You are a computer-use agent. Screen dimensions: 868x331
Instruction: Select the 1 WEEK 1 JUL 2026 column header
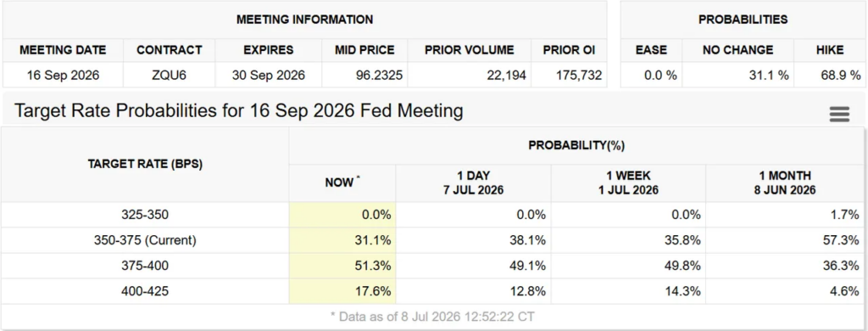tap(628, 183)
